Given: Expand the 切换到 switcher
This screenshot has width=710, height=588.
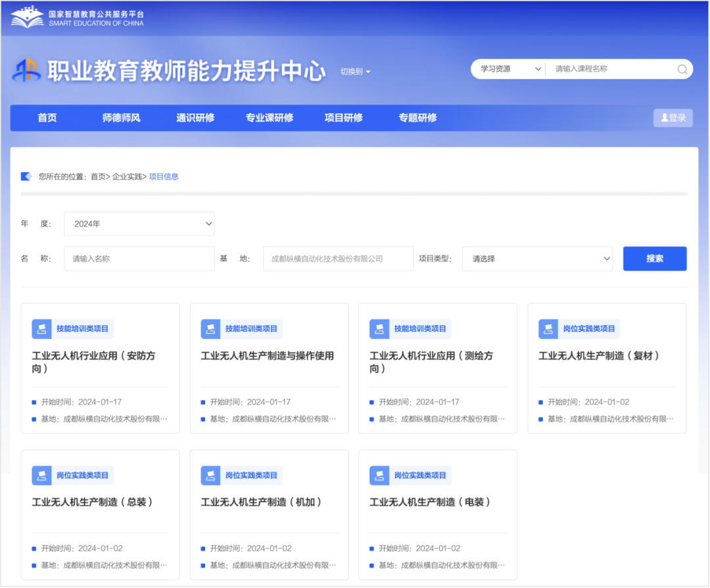Looking at the screenshot, I should (x=356, y=72).
